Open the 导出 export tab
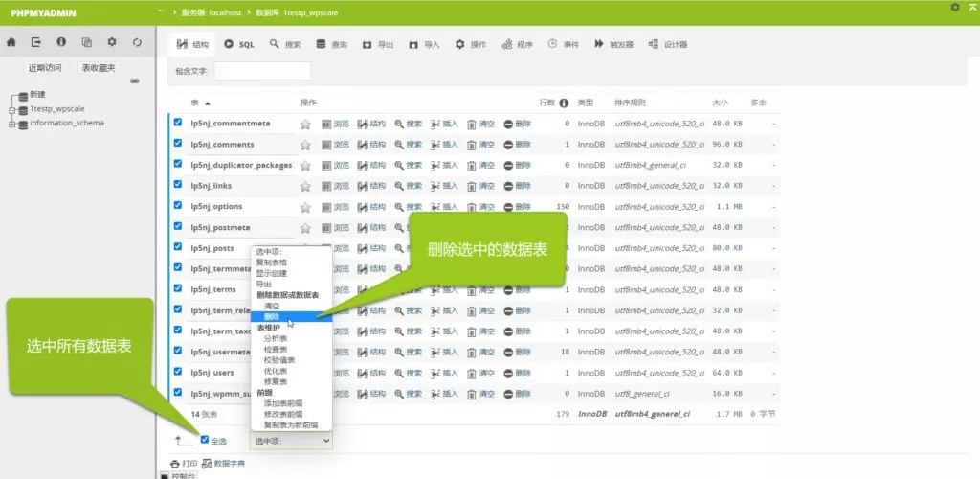 click(x=377, y=44)
